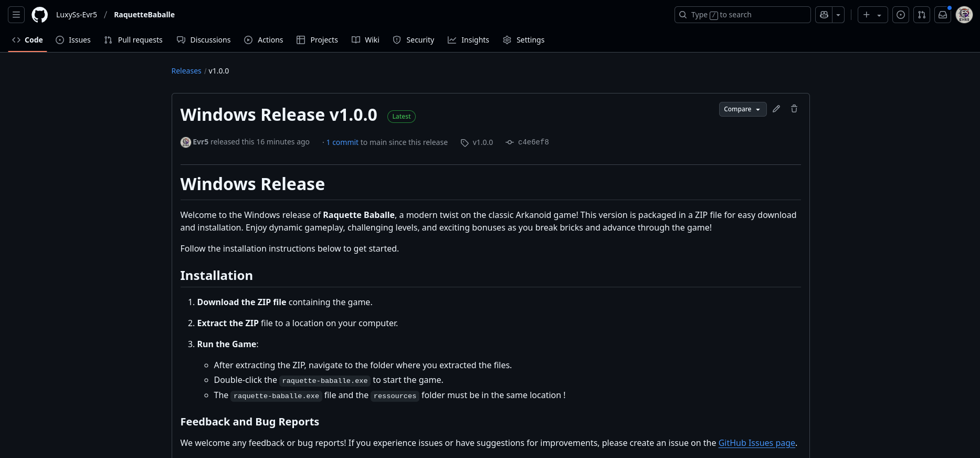Open RaquetteBaballe repository link
This screenshot has width=980, height=458.
click(144, 15)
